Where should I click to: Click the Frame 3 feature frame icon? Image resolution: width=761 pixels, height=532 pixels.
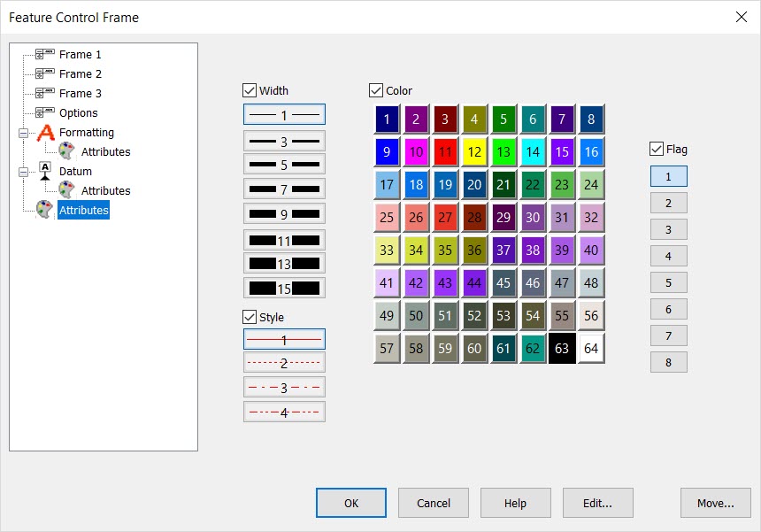click(x=46, y=93)
